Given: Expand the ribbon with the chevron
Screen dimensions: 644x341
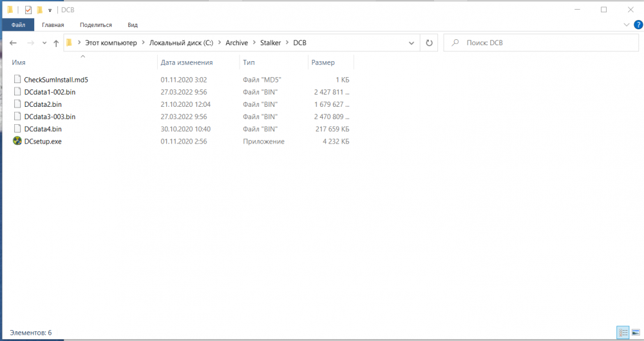Looking at the screenshot, I should [627, 24].
